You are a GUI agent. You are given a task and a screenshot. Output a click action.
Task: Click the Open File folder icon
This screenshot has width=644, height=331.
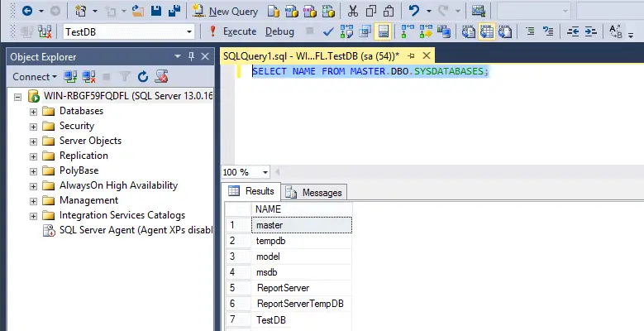click(138, 11)
